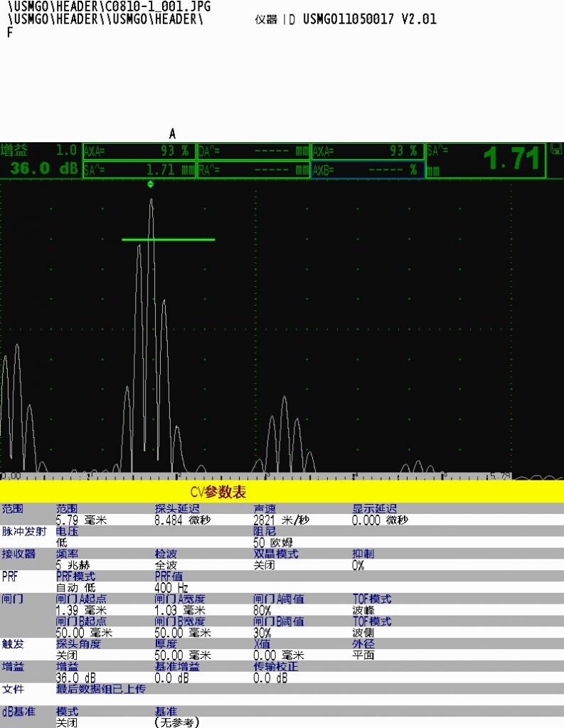Image resolution: width=564 pixels, height=728 pixels.
Task: Click the 外径 label
Action: click(363, 643)
